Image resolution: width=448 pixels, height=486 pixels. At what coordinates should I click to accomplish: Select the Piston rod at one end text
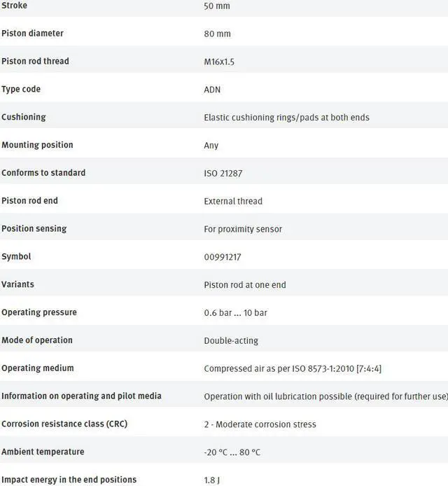[245, 285]
